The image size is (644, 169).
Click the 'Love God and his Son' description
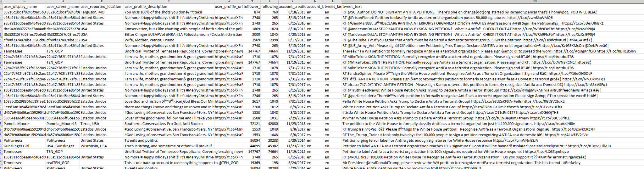click(x=169, y=101)
